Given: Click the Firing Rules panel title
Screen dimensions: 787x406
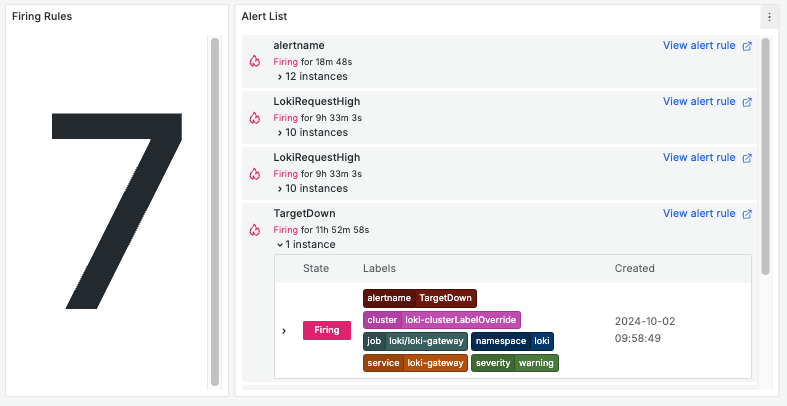Looking at the screenshot, I should (x=42, y=17).
